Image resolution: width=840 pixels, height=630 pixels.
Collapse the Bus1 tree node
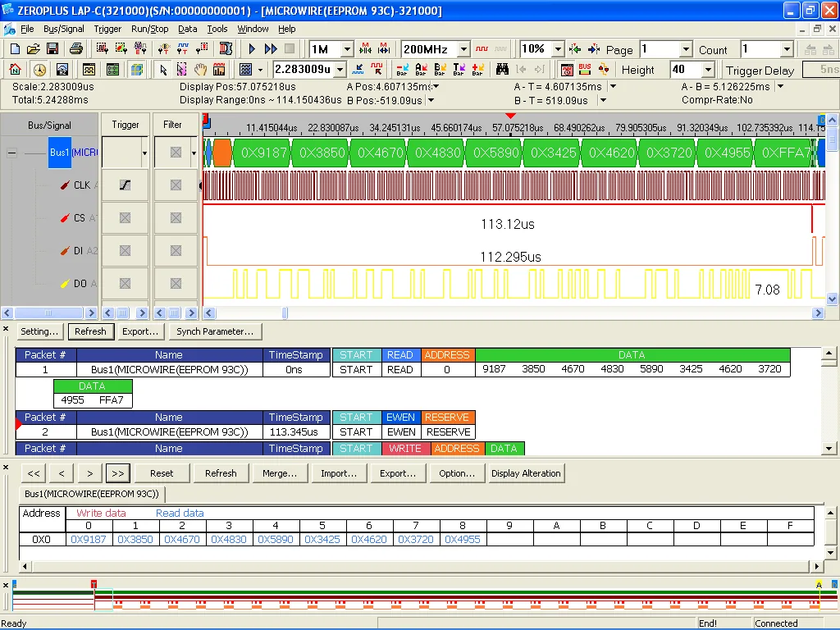pyautogui.click(x=11, y=153)
